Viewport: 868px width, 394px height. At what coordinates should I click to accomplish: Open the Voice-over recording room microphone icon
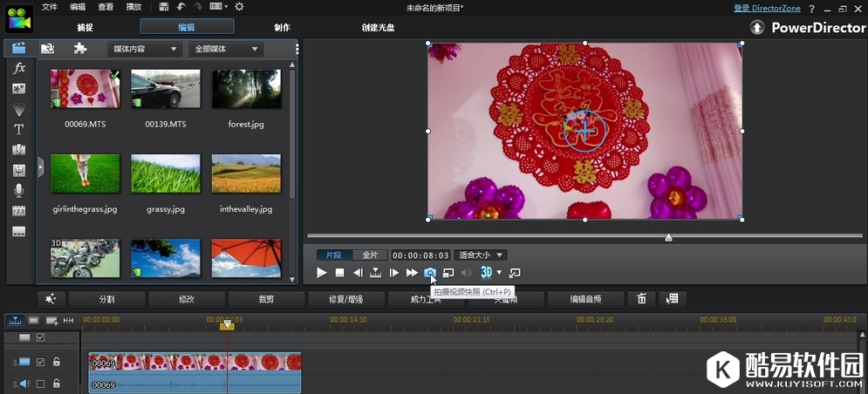click(x=19, y=190)
